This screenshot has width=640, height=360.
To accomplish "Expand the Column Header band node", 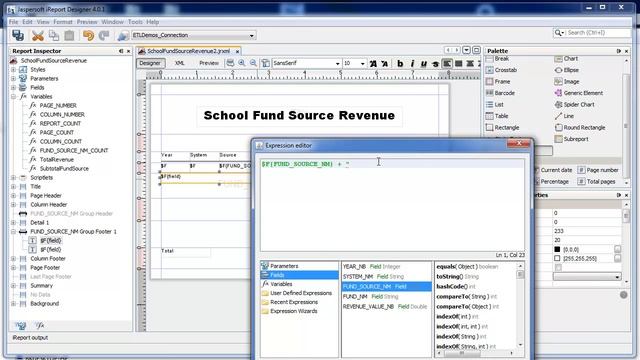I will pyautogui.click(x=13, y=205).
